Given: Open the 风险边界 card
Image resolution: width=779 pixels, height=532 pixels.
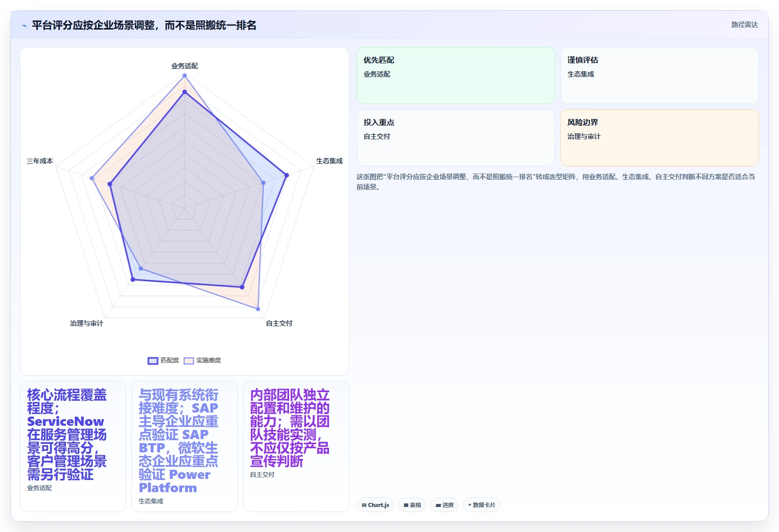Looking at the screenshot, I should coord(659,138).
